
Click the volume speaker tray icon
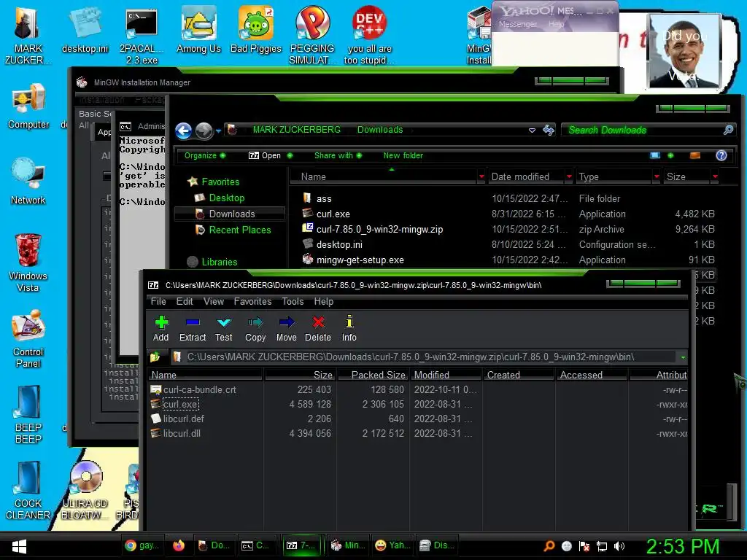(x=619, y=546)
